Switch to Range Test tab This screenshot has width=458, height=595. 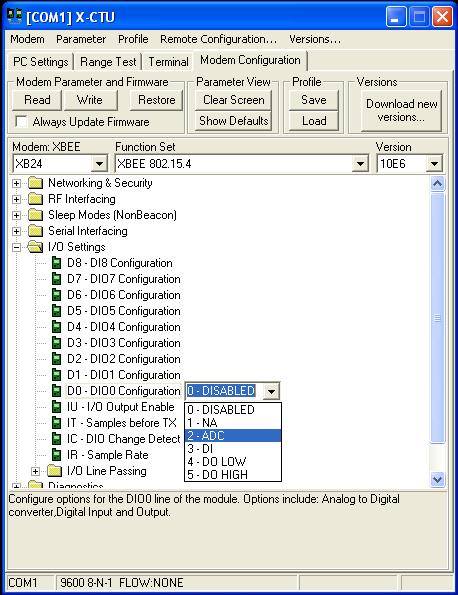[108, 61]
